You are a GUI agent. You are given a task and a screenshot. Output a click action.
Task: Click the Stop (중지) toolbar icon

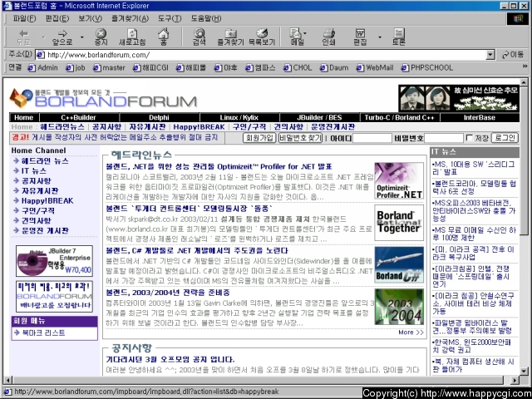pos(101,37)
